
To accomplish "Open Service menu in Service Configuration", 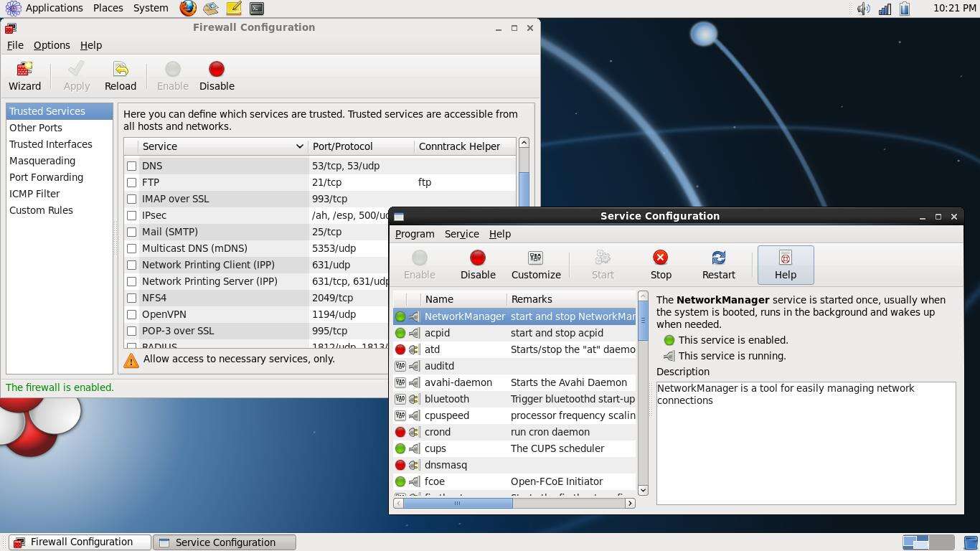I will (461, 234).
